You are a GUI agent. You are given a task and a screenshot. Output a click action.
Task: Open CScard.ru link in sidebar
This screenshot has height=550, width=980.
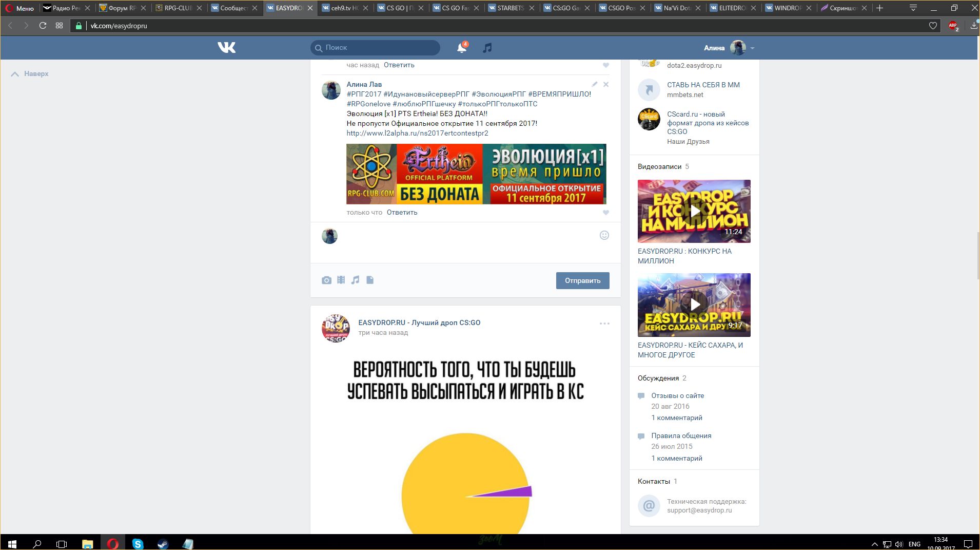click(x=708, y=123)
